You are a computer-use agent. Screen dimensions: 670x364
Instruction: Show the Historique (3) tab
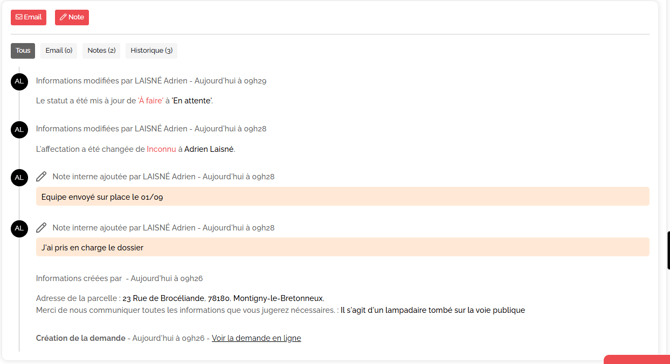point(151,51)
